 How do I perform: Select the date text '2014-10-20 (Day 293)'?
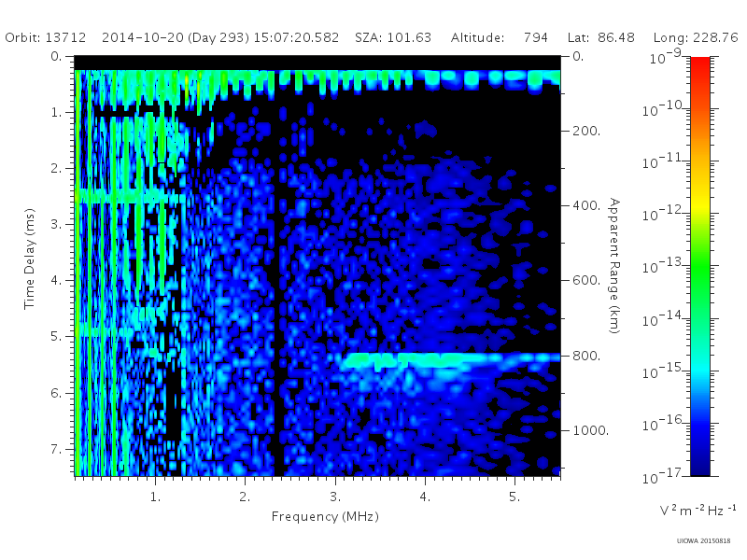click(x=176, y=37)
